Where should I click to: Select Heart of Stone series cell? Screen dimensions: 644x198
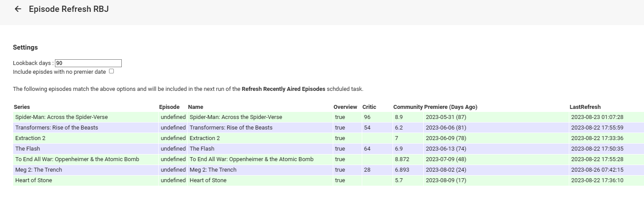point(86,180)
